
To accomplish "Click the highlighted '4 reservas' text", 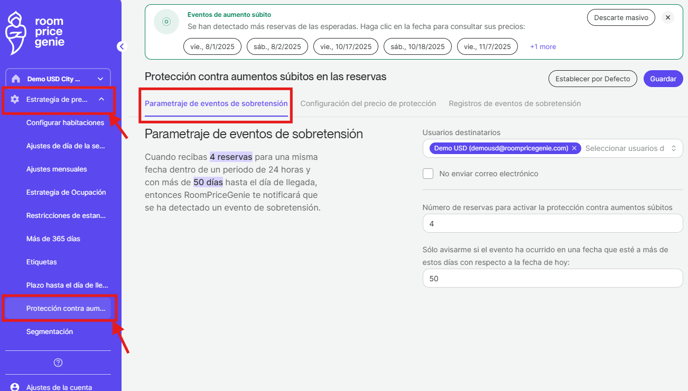I will 231,157.
